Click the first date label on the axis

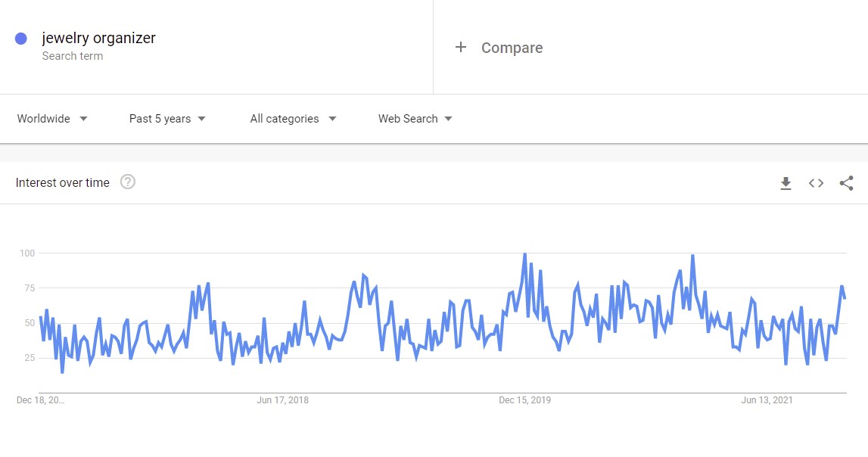pos(41,400)
